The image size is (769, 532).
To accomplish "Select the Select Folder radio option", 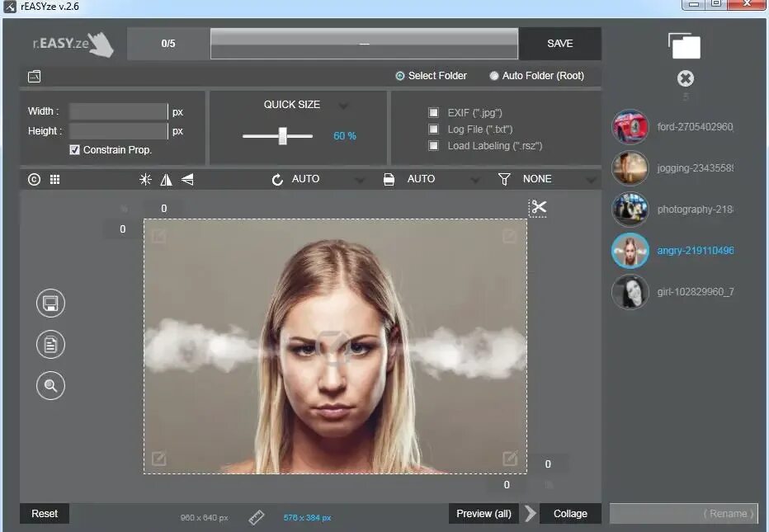I will pyautogui.click(x=400, y=76).
